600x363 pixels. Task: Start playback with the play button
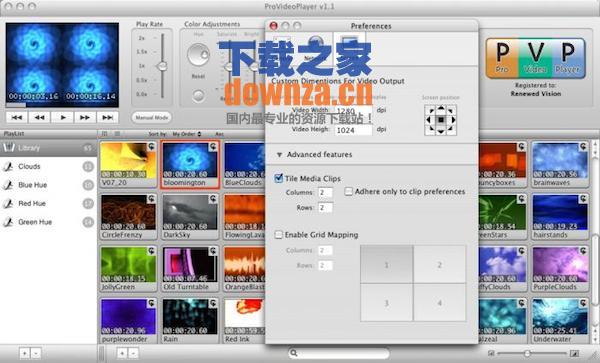click(62, 117)
